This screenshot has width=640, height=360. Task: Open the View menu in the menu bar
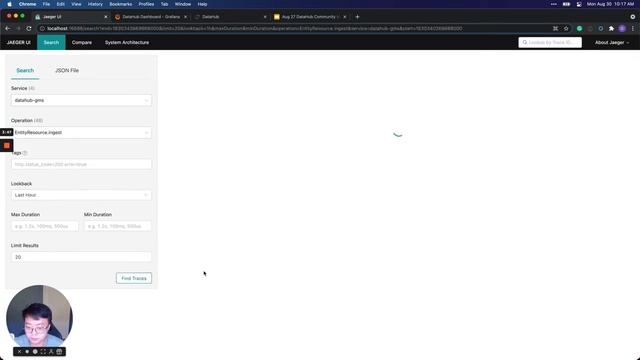click(x=76, y=4)
